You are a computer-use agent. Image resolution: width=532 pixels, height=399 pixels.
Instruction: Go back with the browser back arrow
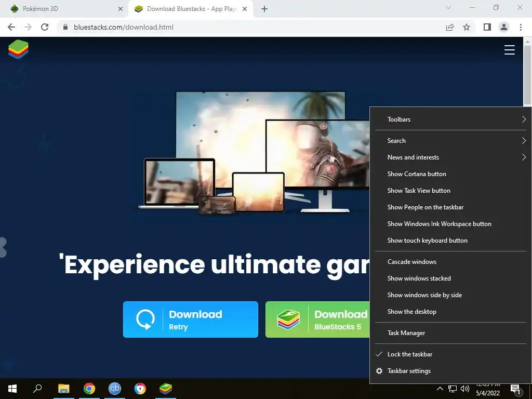click(x=11, y=27)
